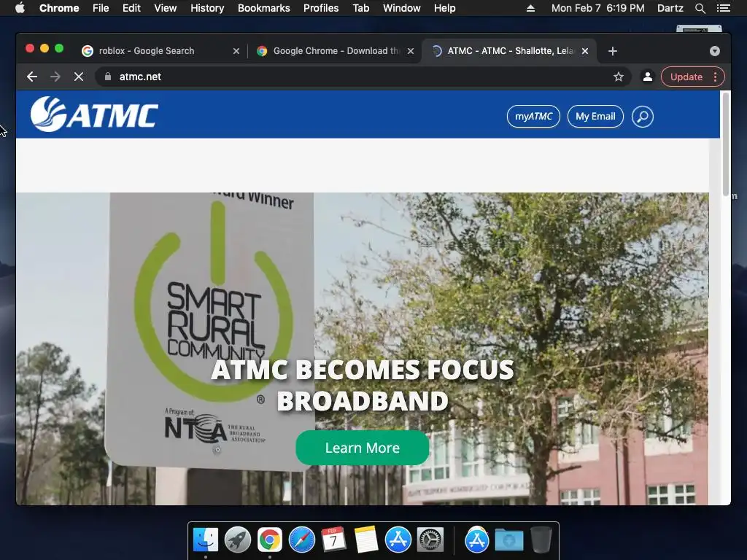Close the Chrome window with red button
The width and height of the screenshot is (747, 560).
[x=29, y=48]
